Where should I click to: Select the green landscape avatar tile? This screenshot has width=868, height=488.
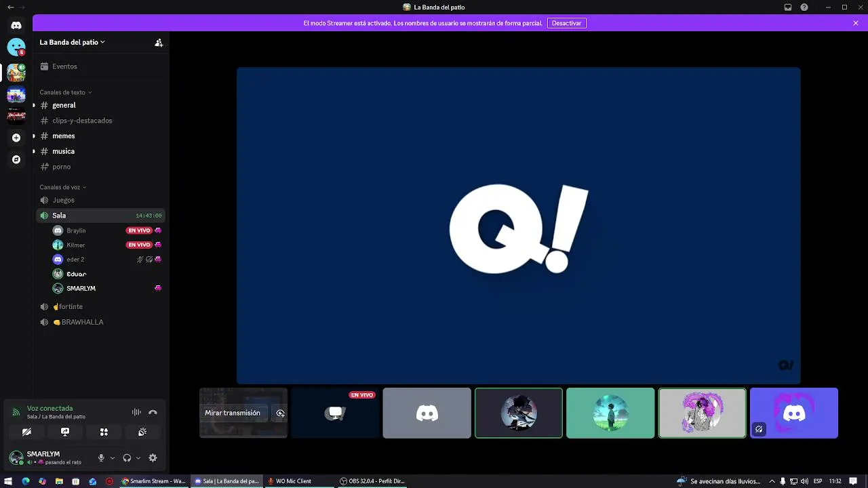click(610, 413)
